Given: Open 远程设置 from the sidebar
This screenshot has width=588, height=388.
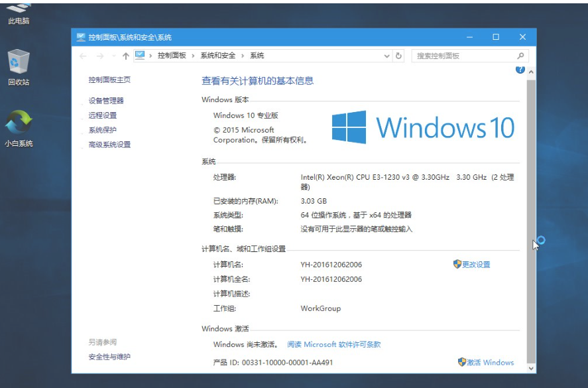Looking at the screenshot, I should [x=102, y=115].
